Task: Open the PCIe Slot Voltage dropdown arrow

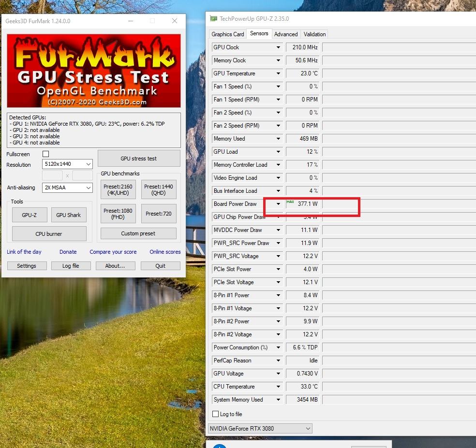Action: coord(278,282)
